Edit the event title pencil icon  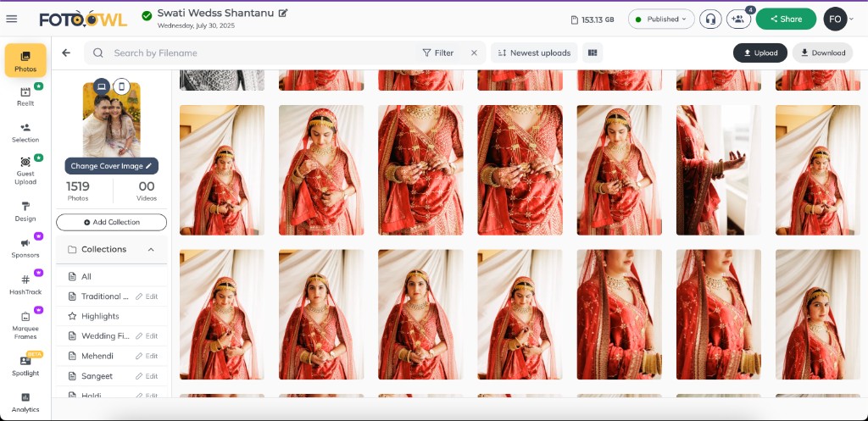pyautogui.click(x=283, y=13)
